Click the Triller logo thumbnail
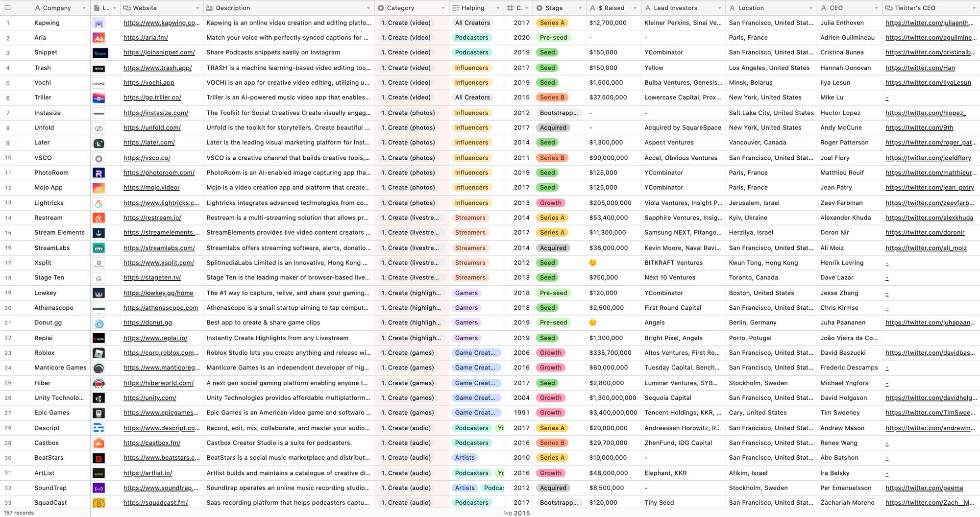 coord(99,98)
